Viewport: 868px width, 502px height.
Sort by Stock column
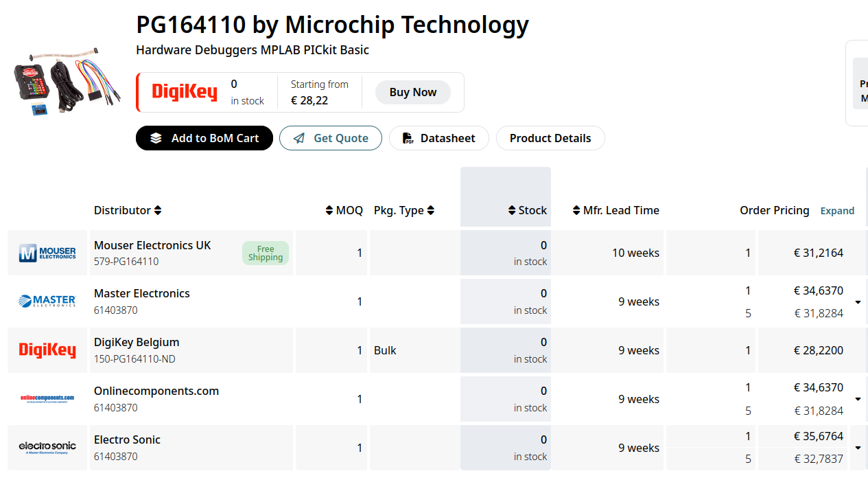coord(512,210)
